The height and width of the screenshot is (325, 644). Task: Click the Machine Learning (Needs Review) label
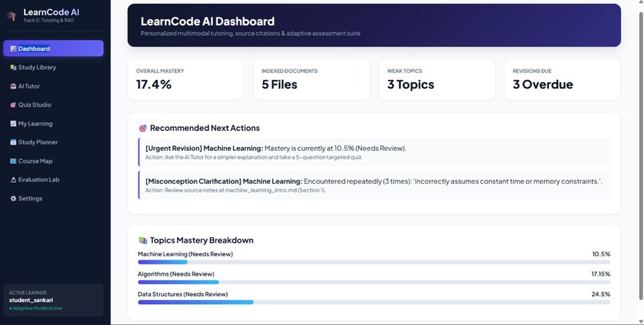tap(185, 254)
